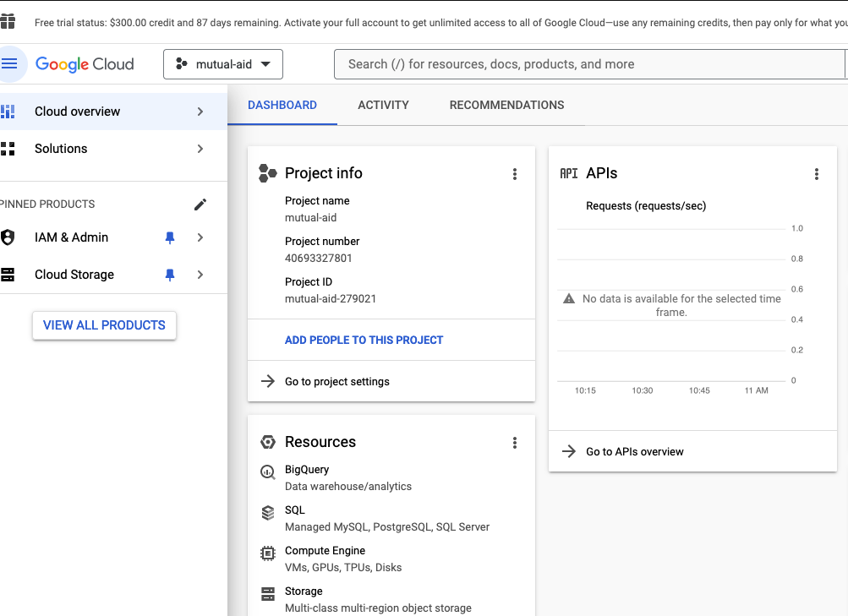Switch to the ACTIVITY tab
The image size is (848, 616).
(x=384, y=105)
